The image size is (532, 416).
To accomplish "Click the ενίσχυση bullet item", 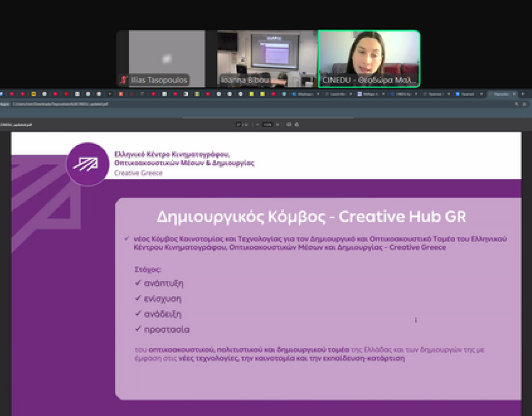I will [x=163, y=299].
